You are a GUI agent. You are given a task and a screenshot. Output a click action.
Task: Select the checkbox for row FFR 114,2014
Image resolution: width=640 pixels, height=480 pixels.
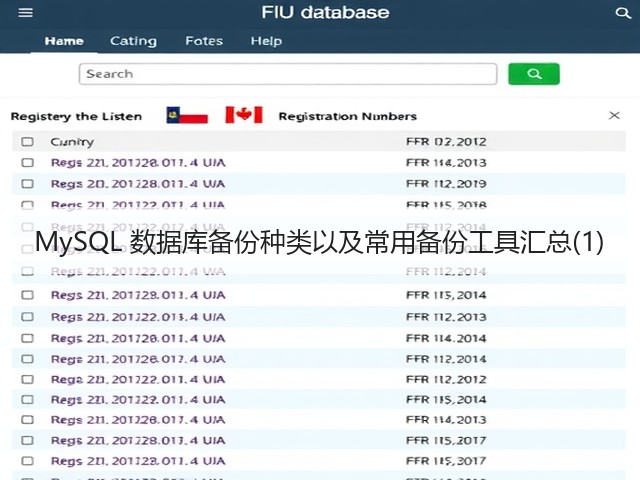(27, 338)
